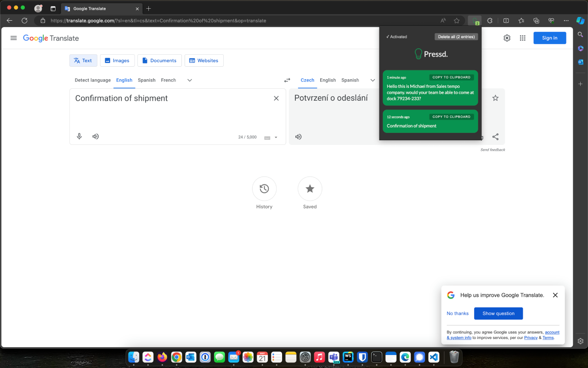The image size is (588, 368).
Task: Open the History panel
Action: (264, 189)
